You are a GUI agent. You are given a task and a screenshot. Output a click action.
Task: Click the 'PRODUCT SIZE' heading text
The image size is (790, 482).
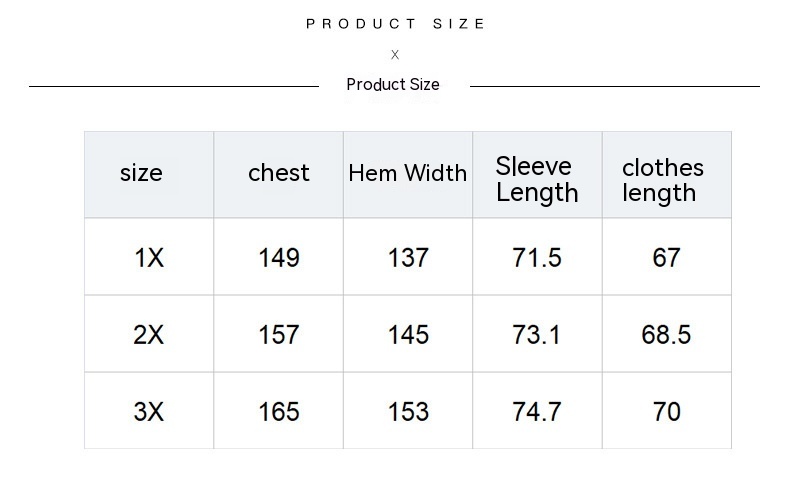[396, 24]
